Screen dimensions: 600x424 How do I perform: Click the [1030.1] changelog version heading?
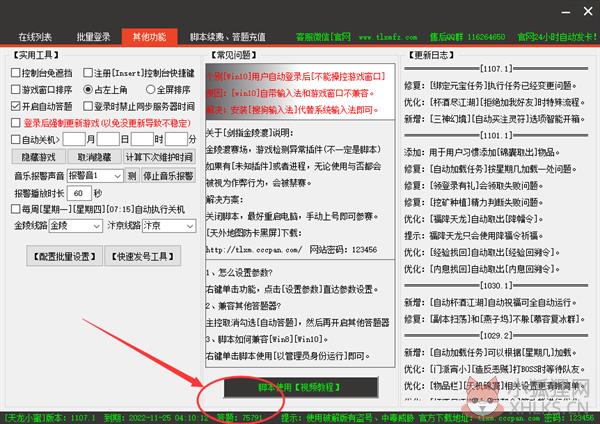[496, 285]
